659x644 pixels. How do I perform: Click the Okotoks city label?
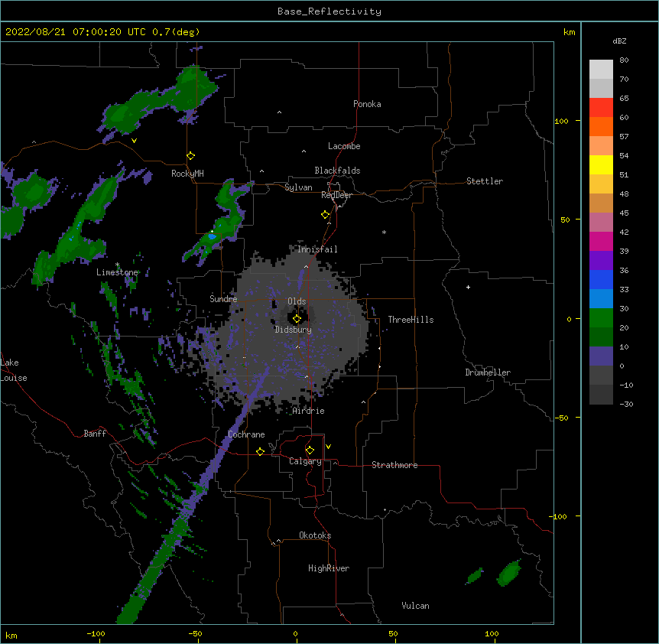(x=315, y=535)
